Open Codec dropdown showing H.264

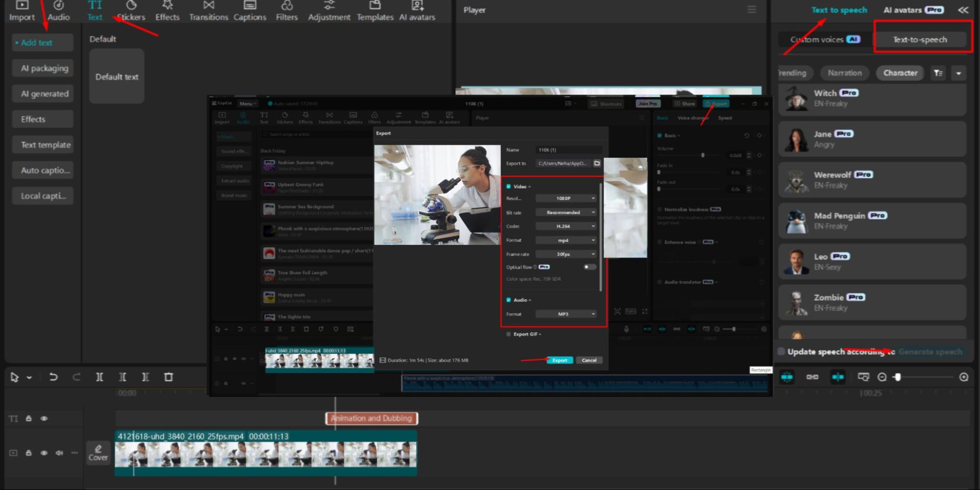pos(566,226)
